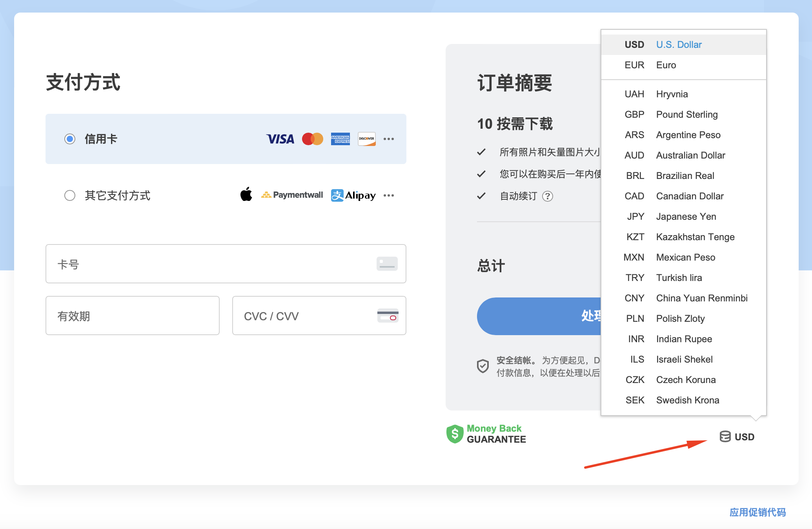The image size is (812, 529).
Task: Select the 信用卡 radio button
Action: pyautogui.click(x=69, y=139)
